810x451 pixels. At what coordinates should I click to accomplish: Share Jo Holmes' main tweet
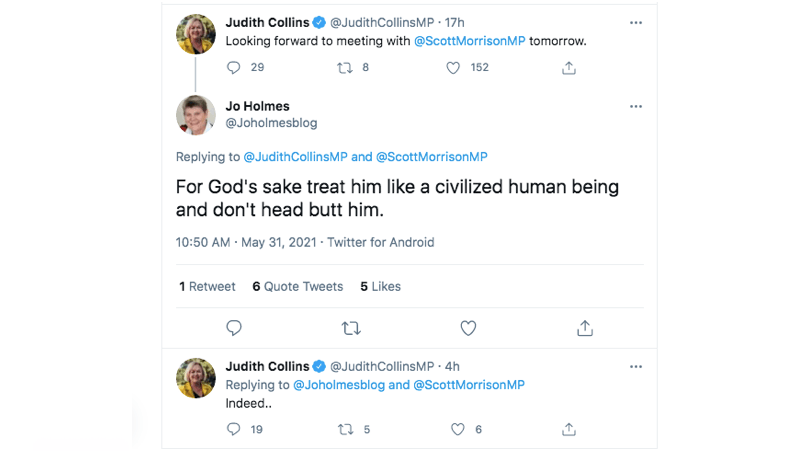pos(585,328)
